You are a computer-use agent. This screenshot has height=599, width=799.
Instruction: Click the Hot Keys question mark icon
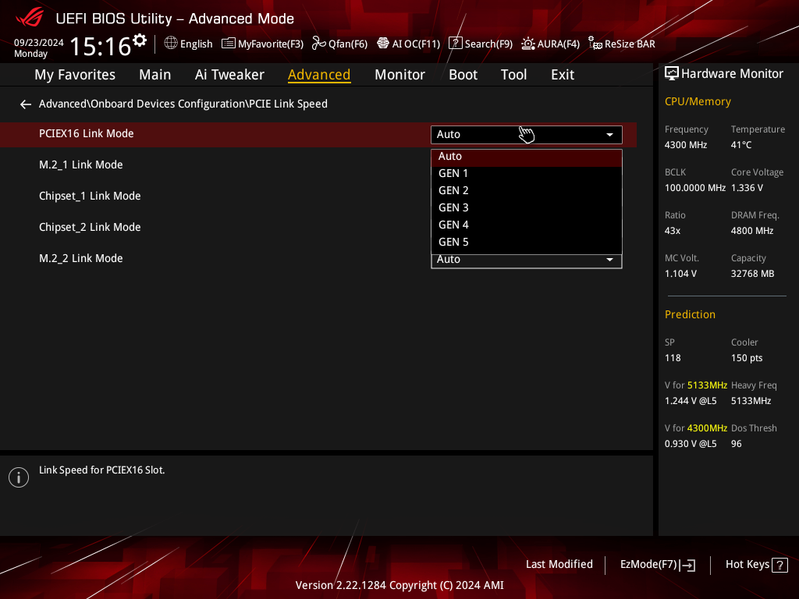[780, 565]
